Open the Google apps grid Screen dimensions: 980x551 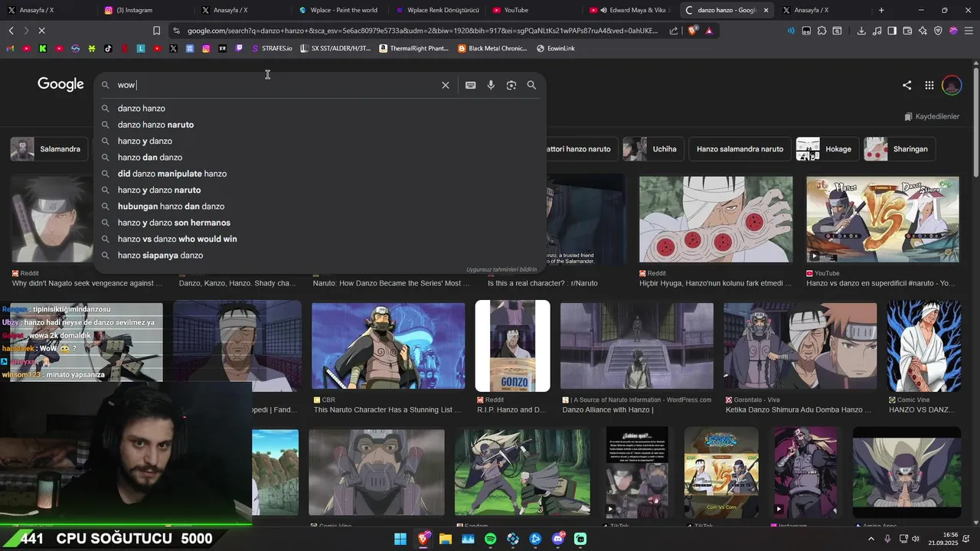point(929,85)
